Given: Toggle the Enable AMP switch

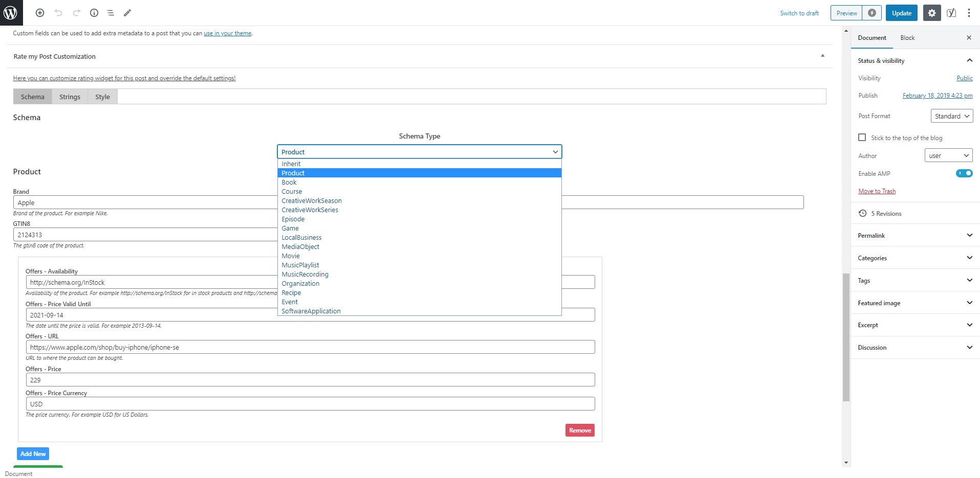Looking at the screenshot, I should (x=964, y=173).
